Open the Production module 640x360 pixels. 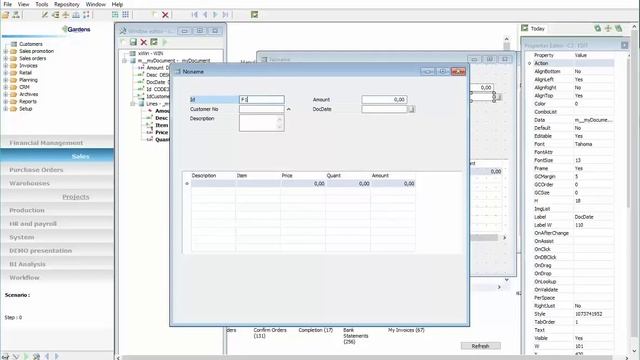point(57,210)
